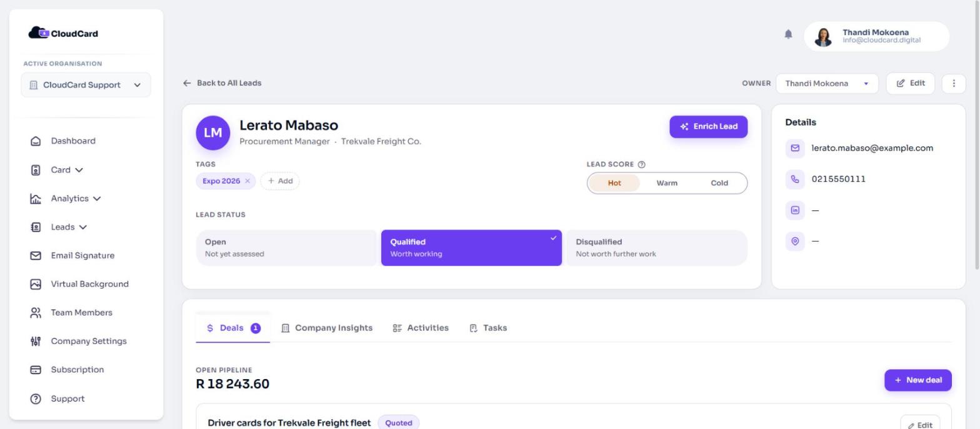
Task: Click the LinkedIn icon in Details
Action: click(x=795, y=210)
